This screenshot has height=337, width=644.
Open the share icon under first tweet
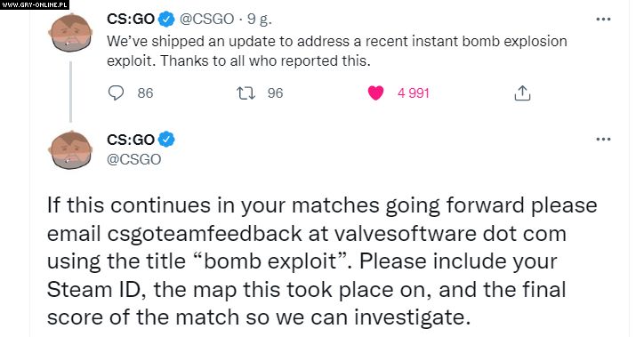point(522,93)
